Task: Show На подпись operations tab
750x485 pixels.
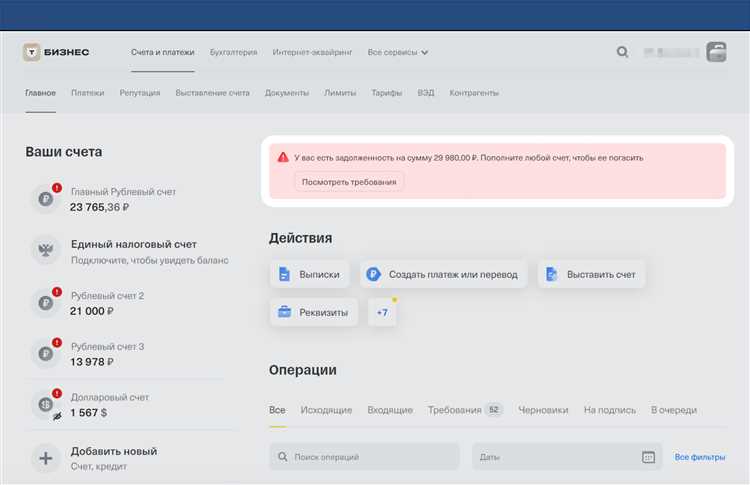Action: coord(610,410)
